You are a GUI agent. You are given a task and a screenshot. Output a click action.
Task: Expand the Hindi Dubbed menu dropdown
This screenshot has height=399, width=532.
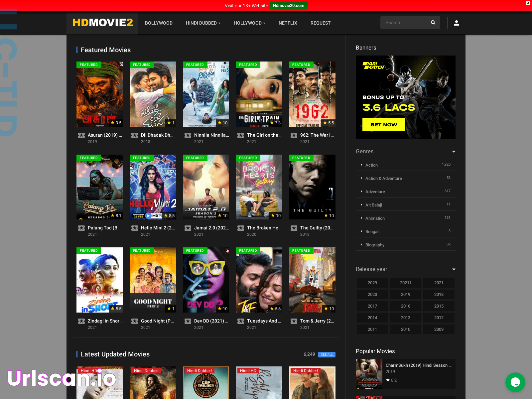(203, 23)
